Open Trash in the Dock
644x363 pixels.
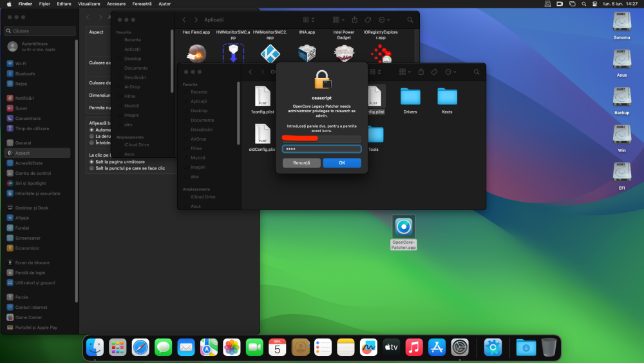tap(549, 348)
